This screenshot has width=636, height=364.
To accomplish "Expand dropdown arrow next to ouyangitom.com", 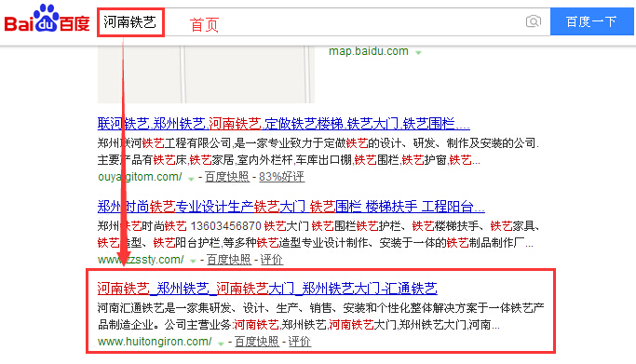I will (x=191, y=179).
